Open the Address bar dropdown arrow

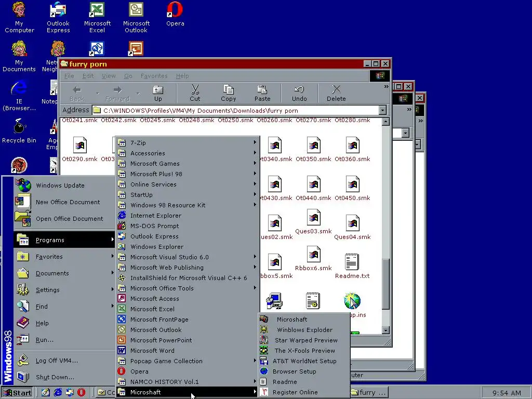pos(383,110)
